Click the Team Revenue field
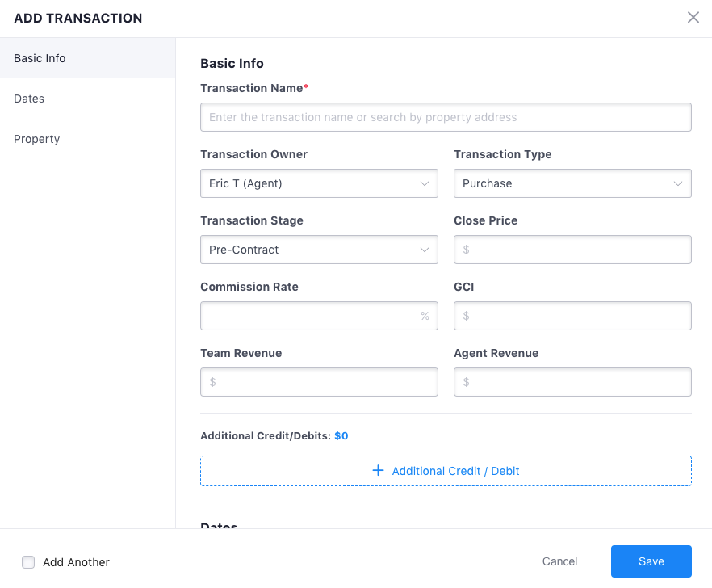 [319, 382]
